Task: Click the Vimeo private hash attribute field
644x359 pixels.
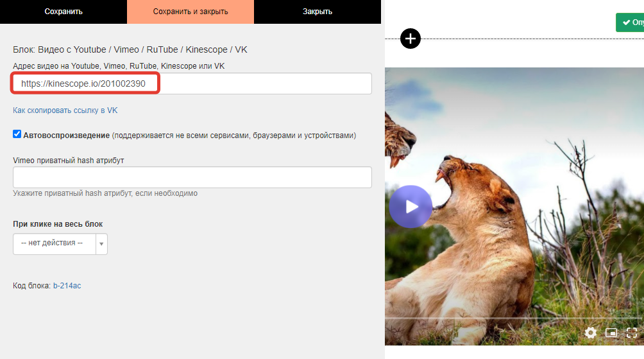Action: click(x=192, y=177)
